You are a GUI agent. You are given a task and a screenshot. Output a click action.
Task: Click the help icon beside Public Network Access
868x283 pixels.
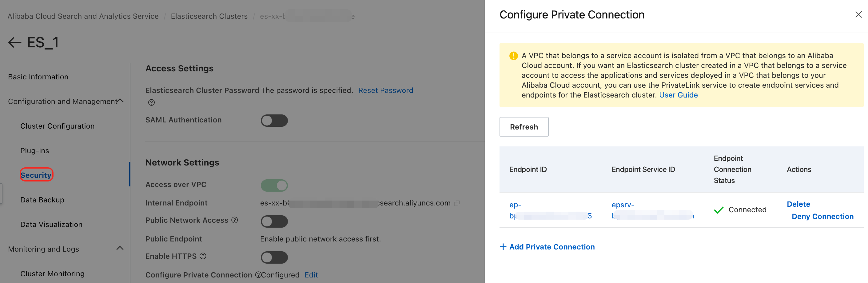[235, 220]
